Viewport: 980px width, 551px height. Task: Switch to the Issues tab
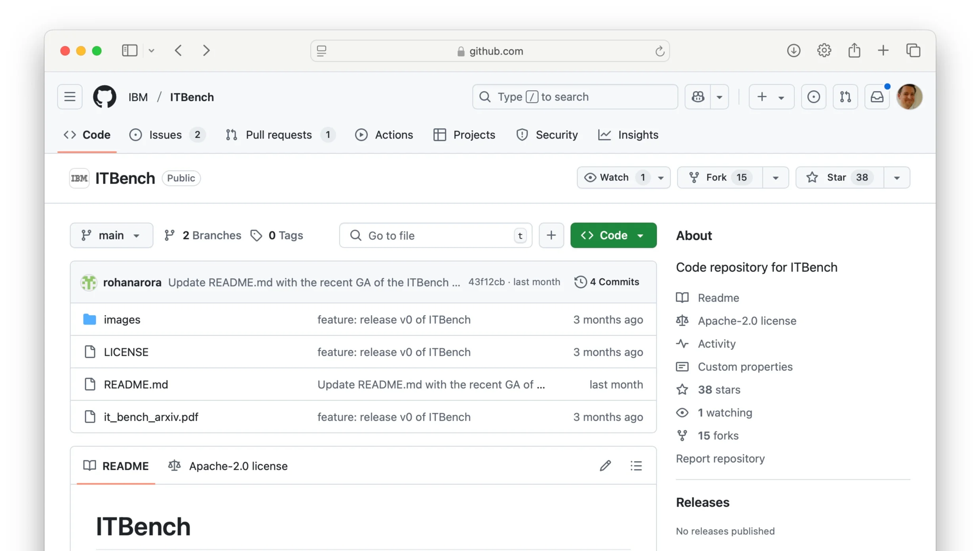pos(167,135)
